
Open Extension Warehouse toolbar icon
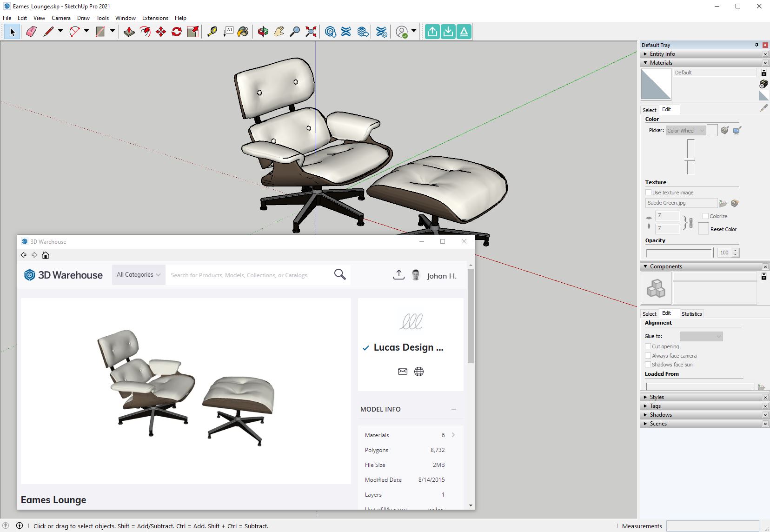346,32
